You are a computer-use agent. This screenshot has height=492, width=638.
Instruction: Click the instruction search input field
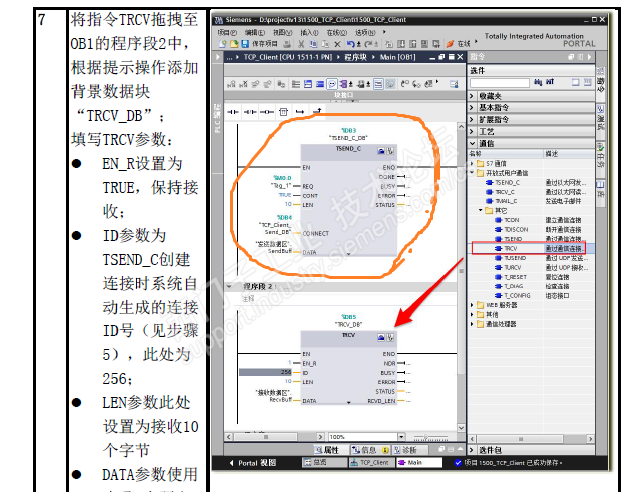pos(500,83)
